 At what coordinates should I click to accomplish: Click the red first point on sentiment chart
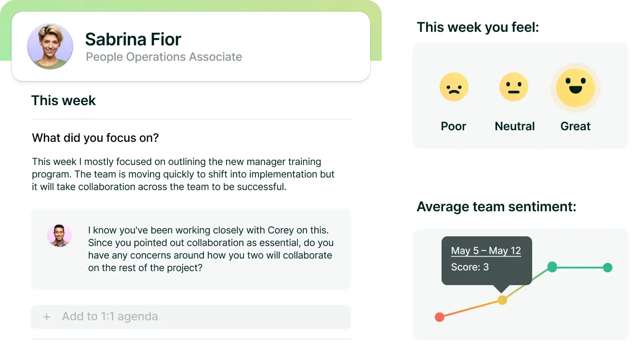pos(439,317)
